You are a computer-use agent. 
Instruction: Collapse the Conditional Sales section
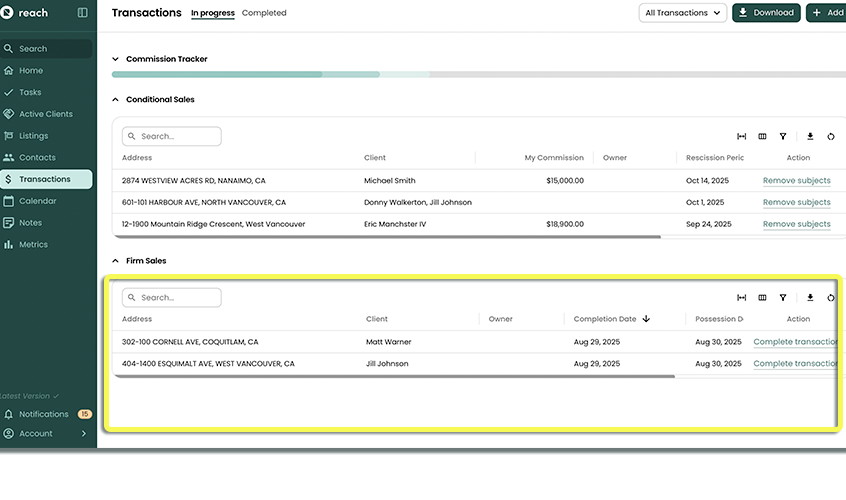(x=116, y=100)
